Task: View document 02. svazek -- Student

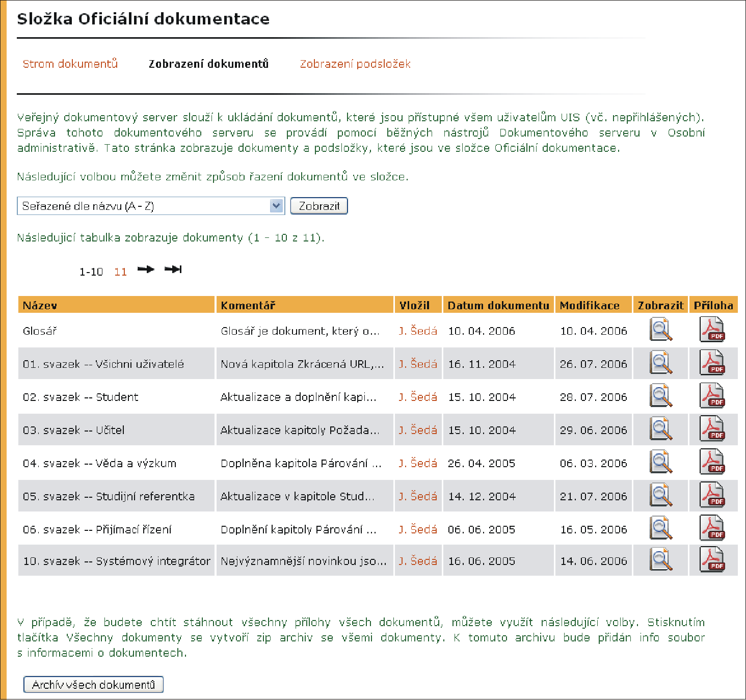Action: point(661,396)
